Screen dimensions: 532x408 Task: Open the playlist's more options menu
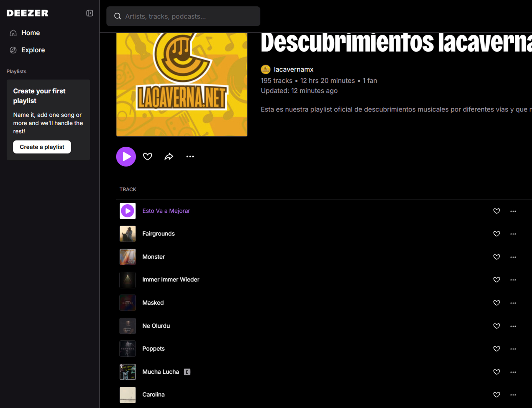[190, 157]
